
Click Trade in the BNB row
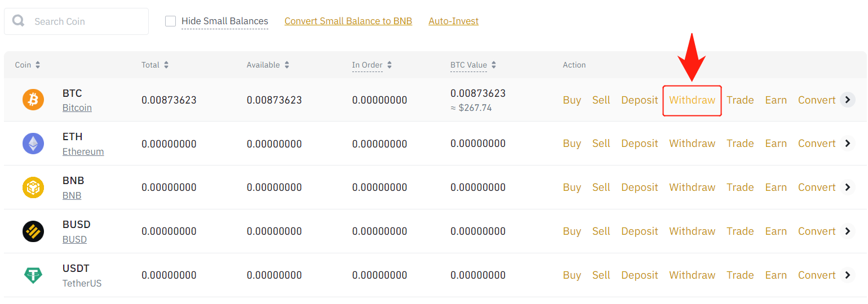[x=740, y=187]
